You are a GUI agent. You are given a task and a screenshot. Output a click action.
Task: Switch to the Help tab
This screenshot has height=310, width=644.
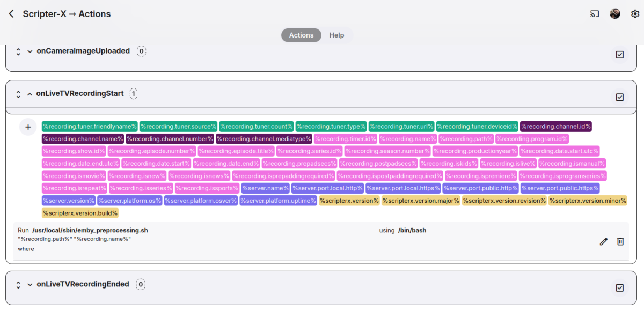[x=336, y=35]
